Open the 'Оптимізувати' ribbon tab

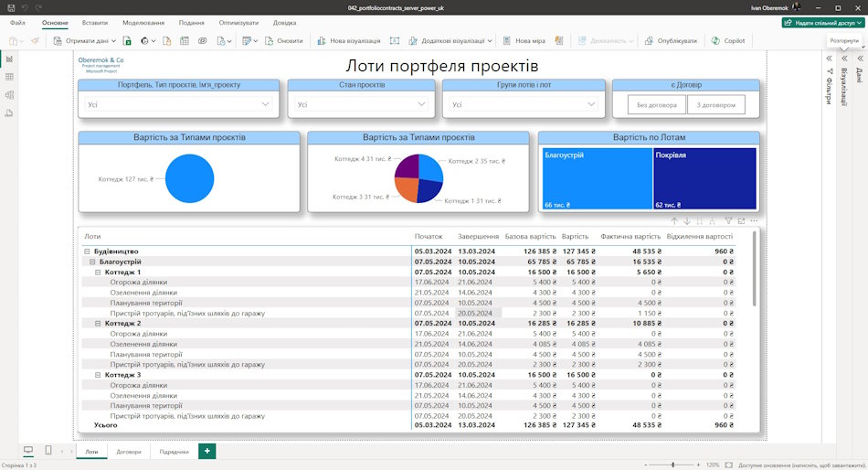pyautogui.click(x=238, y=23)
